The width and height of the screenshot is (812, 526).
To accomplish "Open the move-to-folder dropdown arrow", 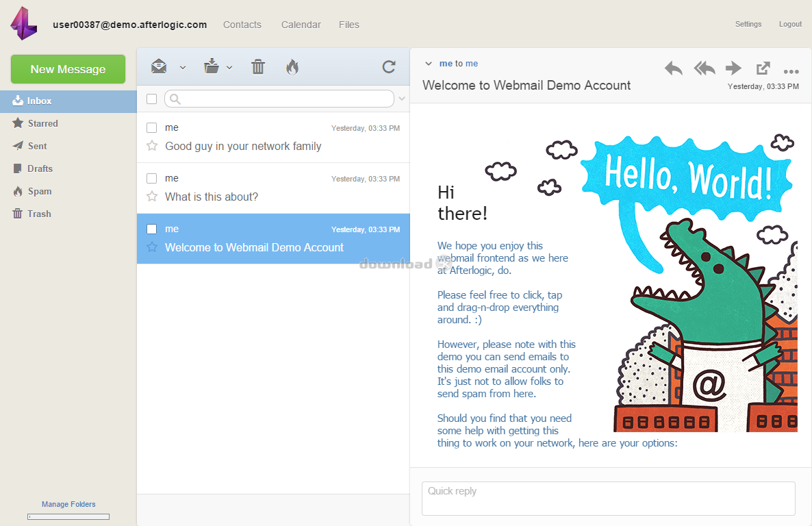I will (229, 67).
